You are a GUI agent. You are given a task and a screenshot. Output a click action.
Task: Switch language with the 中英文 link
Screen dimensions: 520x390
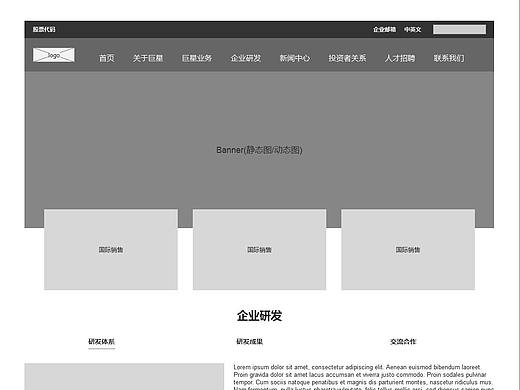pyautogui.click(x=413, y=29)
